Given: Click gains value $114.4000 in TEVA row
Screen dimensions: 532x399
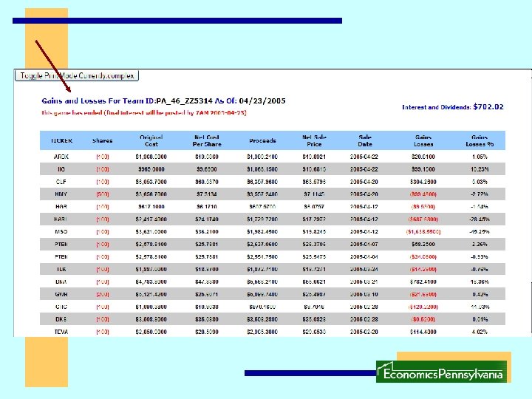Looking at the screenshot, I should (x=423, y=332).
